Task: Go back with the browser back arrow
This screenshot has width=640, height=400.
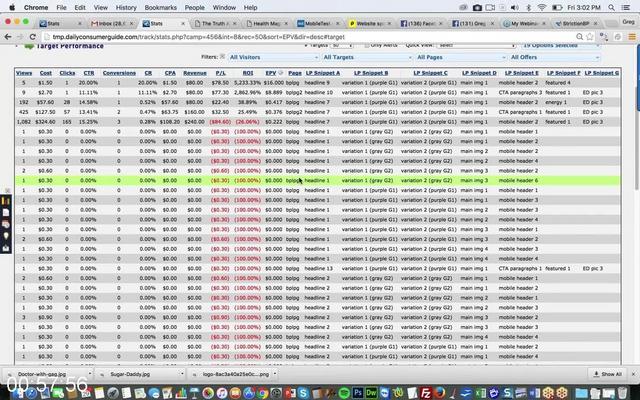Action: point(8,37)
